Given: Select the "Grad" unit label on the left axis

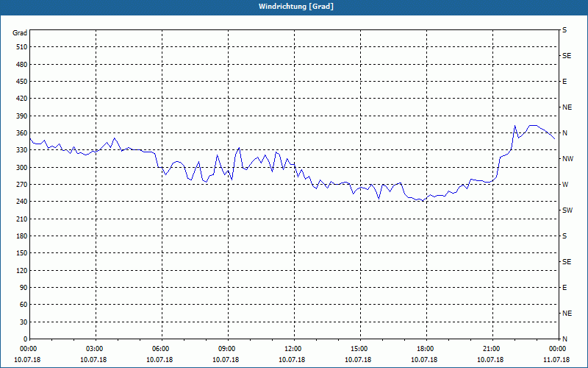Looking at the screenshot, I should coord(20,33).
